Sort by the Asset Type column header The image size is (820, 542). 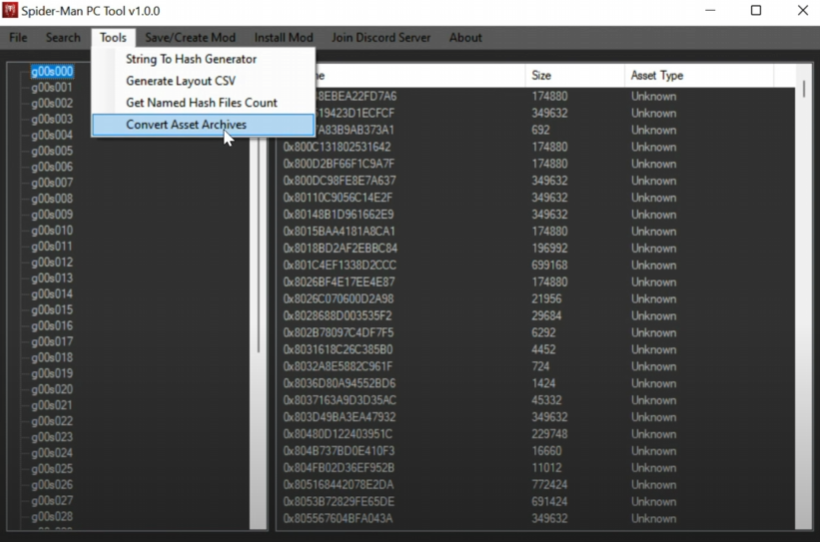pos(699,75)
